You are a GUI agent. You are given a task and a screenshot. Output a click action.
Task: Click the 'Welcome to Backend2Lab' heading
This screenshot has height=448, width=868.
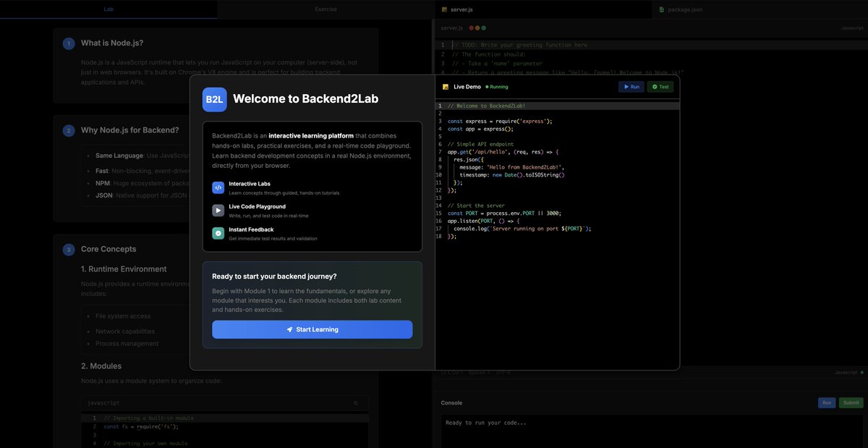(x=305, y=99)
